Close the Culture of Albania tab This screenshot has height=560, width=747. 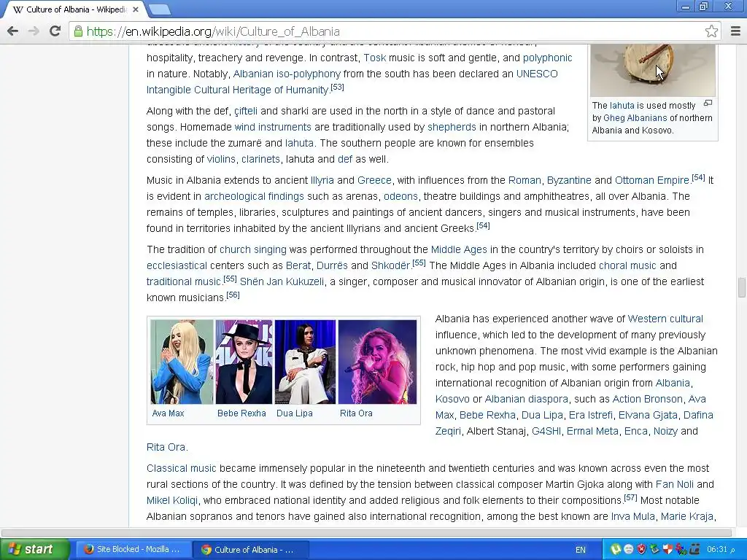click(136, 9)
